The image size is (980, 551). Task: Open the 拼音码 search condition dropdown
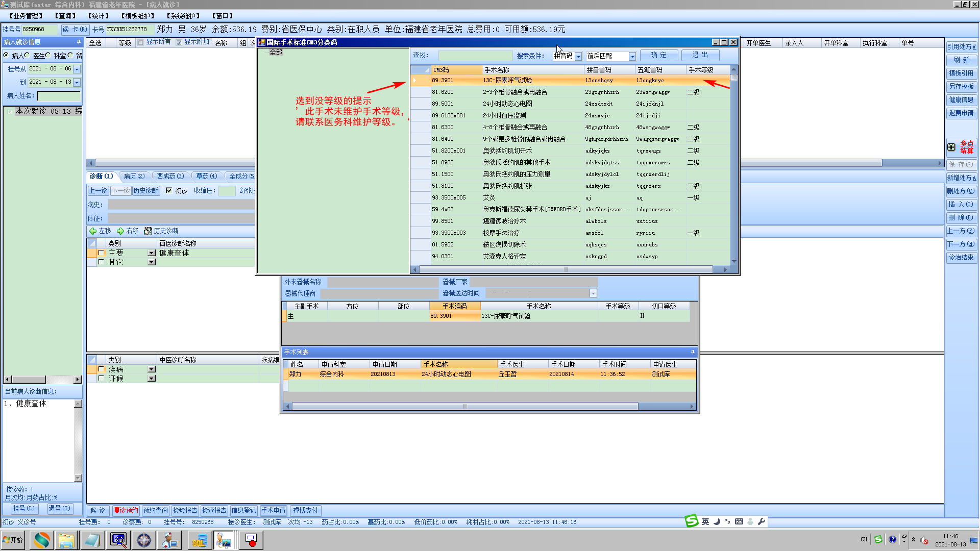[578, 56]
